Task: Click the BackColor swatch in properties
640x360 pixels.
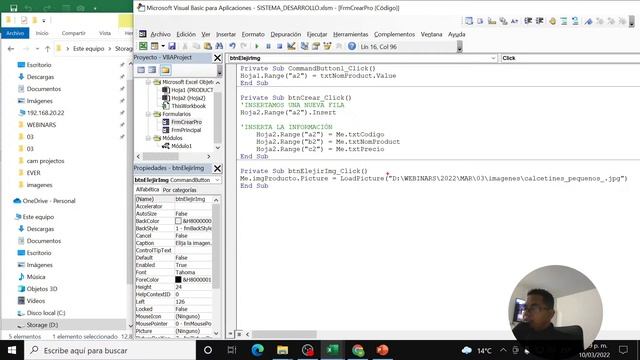Action: pos(178,221)
